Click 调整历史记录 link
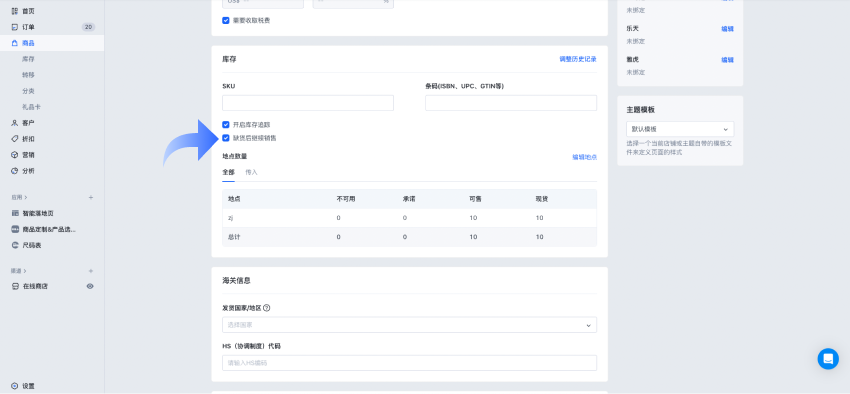850x394 pixels. point(578,59)
